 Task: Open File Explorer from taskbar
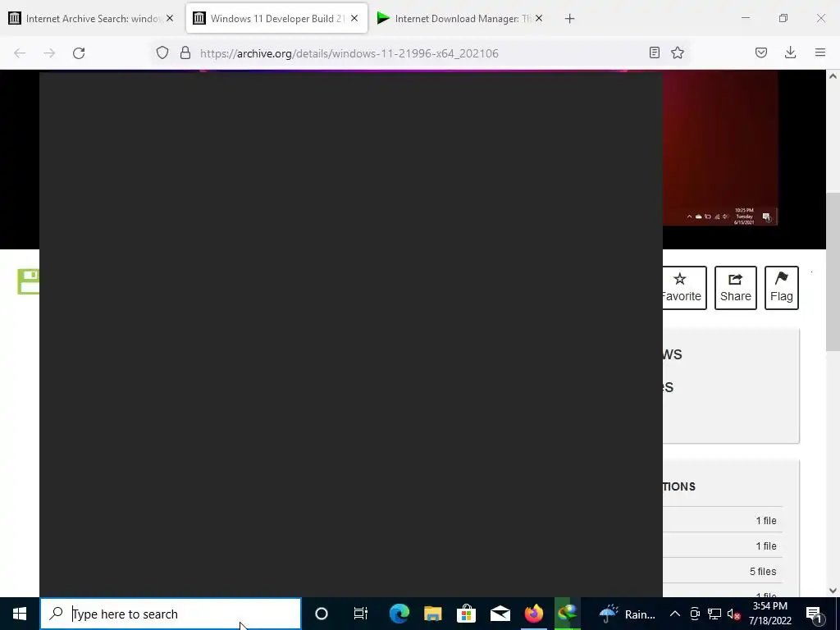433,614
